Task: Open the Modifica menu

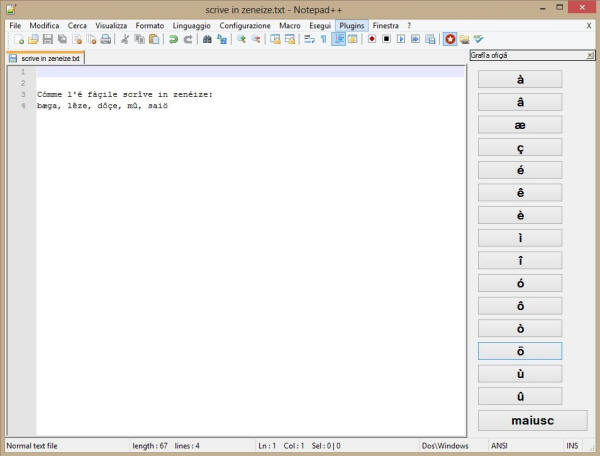Action: point(44,26)
